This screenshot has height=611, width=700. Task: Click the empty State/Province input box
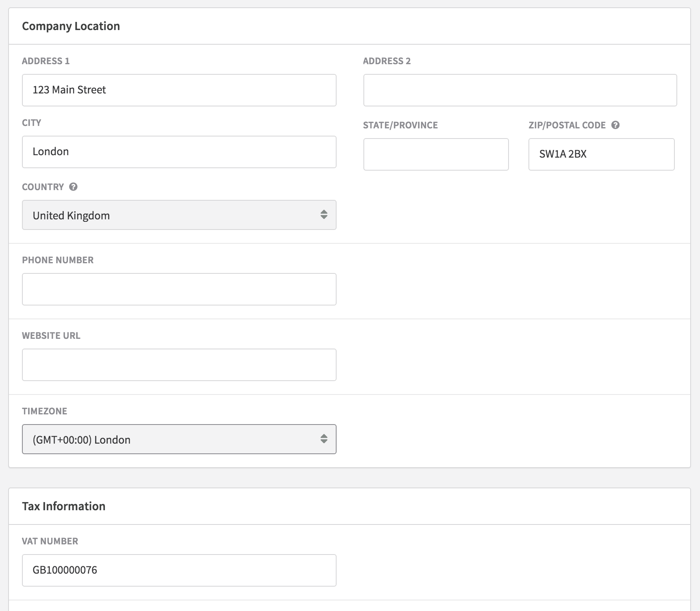tap(436, 154)
